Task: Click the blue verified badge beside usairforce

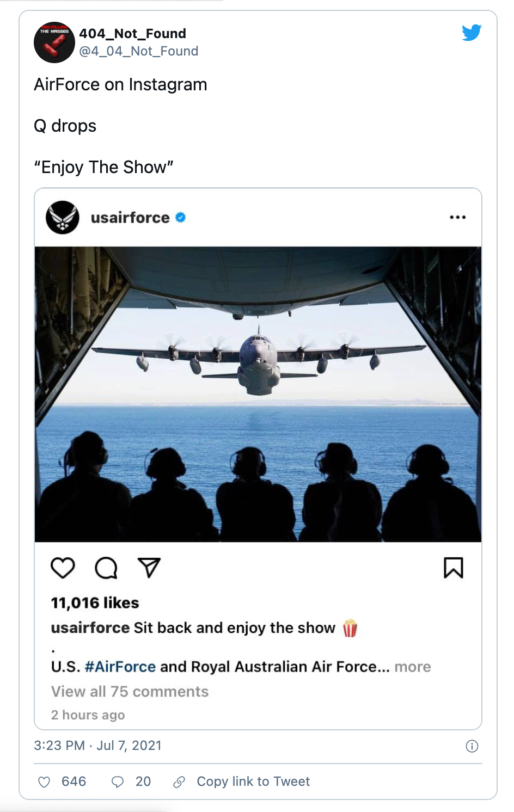Action: point(181,217)
